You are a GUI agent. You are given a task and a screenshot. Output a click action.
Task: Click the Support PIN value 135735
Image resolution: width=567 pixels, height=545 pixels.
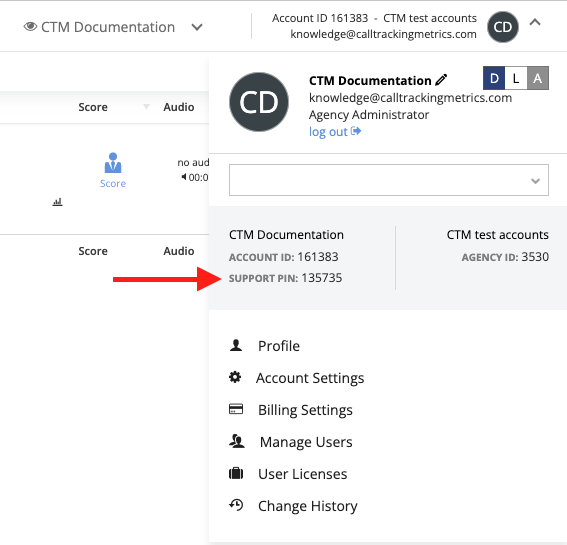pos(321,278)
